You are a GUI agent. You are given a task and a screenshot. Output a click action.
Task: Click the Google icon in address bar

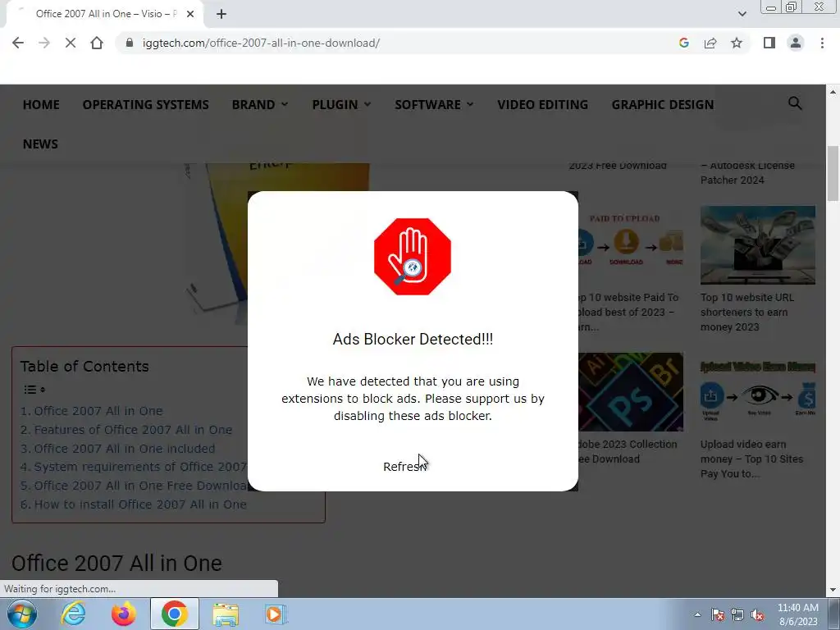(x=683, y=43)
